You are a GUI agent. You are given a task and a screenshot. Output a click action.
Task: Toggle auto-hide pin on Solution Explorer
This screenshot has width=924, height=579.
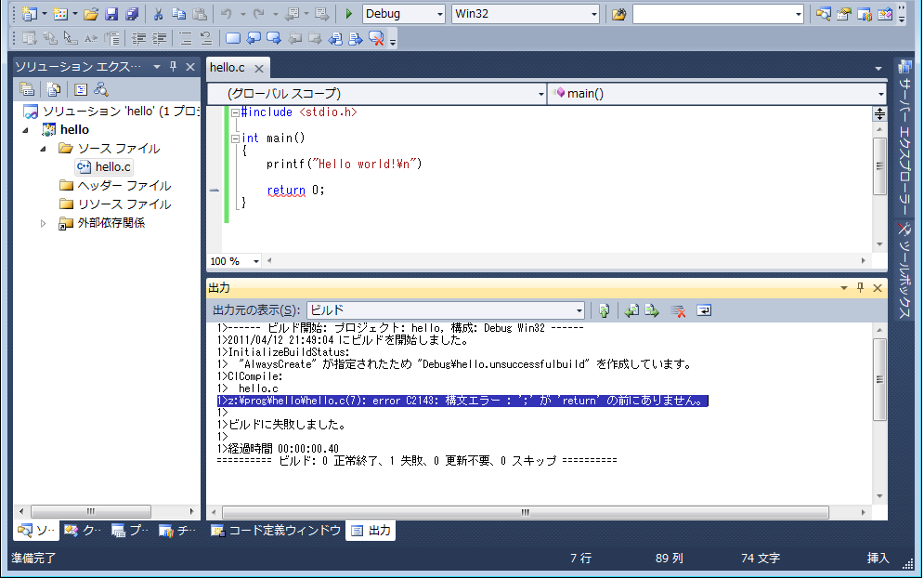174,67
